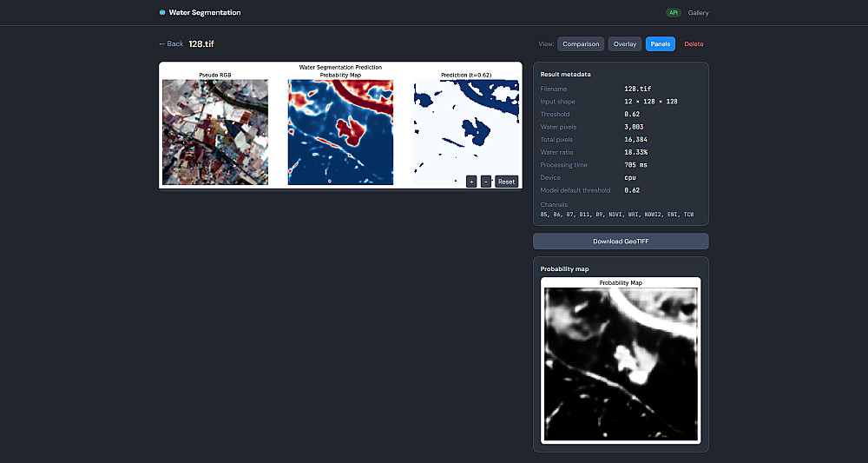The image size is (868, 463).
Task: Download the GeoTIFF file
Action: [x=621, y=241]
